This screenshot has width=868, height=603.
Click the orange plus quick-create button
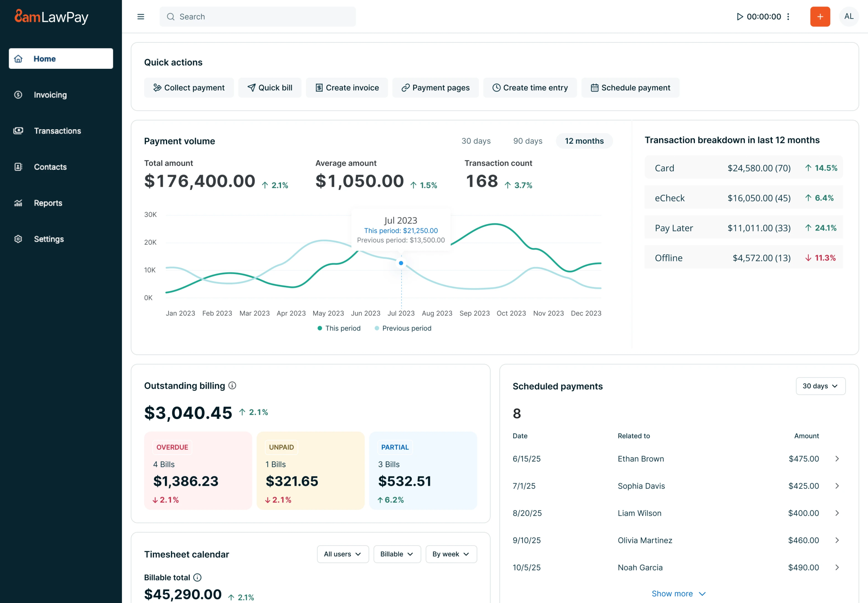pyautogui.click(x=820, y=17)
